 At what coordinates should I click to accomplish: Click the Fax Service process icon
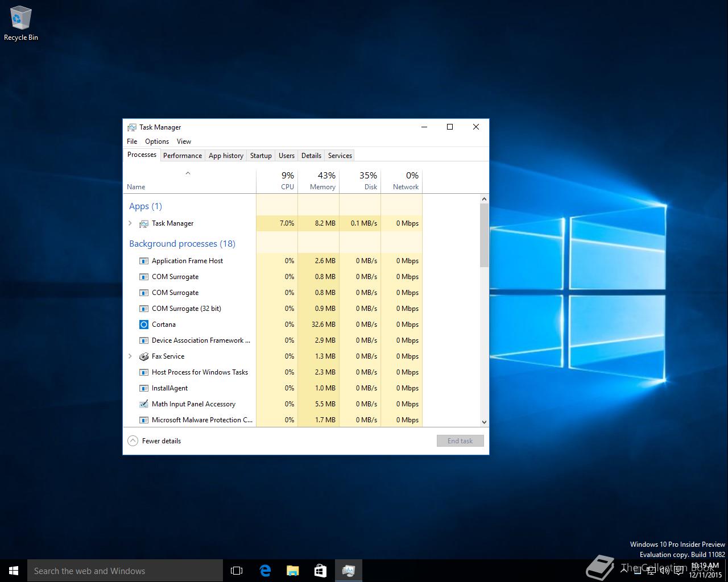144,356
